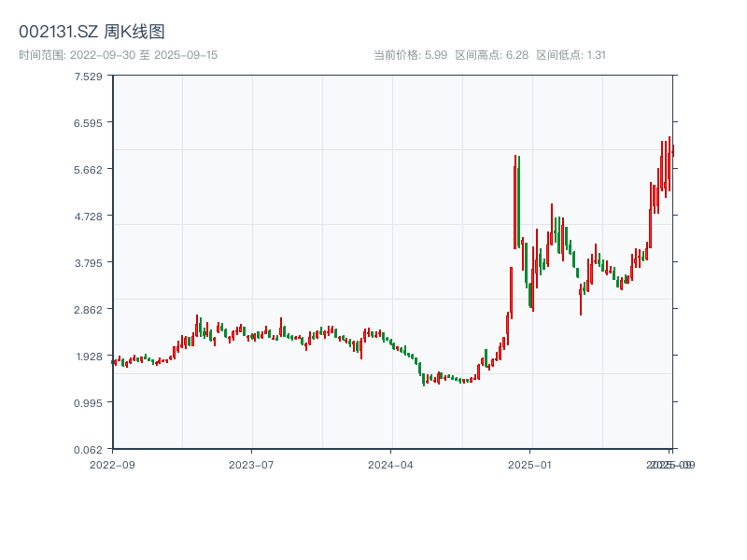
Task: Click the range low 1.31 label
Action: 571,55
